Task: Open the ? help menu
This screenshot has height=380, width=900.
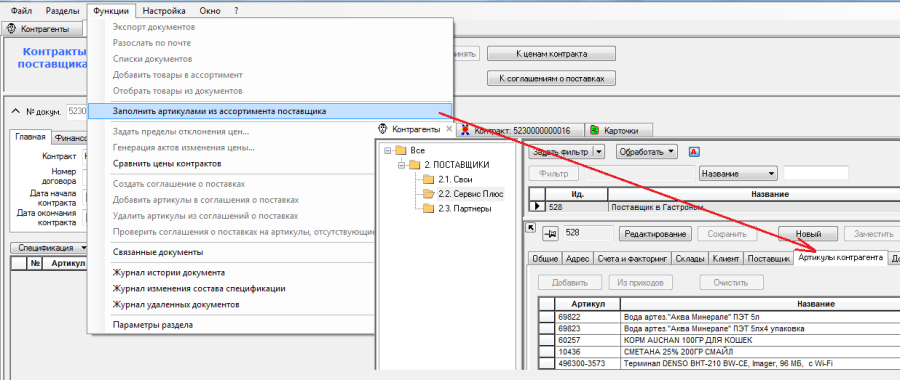Action: pyautogui.click(x=236, y=11)
